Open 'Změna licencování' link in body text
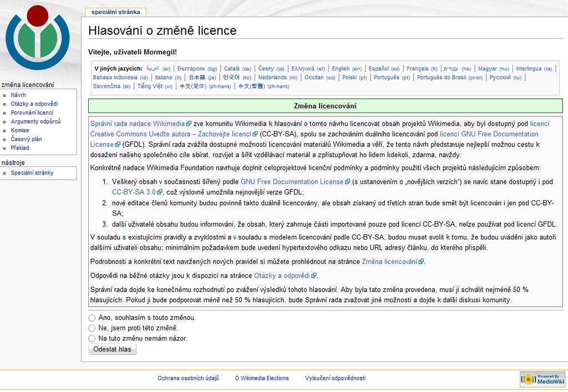The width and height of the screenshot is (568, 392). 393,262
